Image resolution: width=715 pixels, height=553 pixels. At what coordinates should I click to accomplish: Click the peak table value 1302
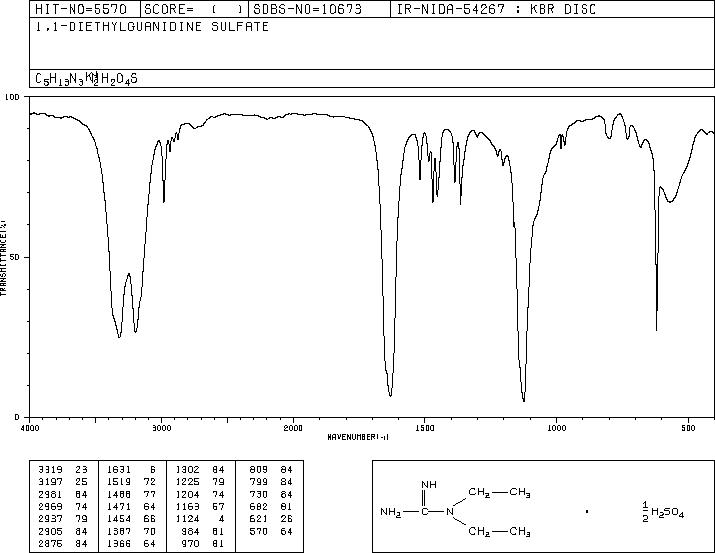point(187,470)
